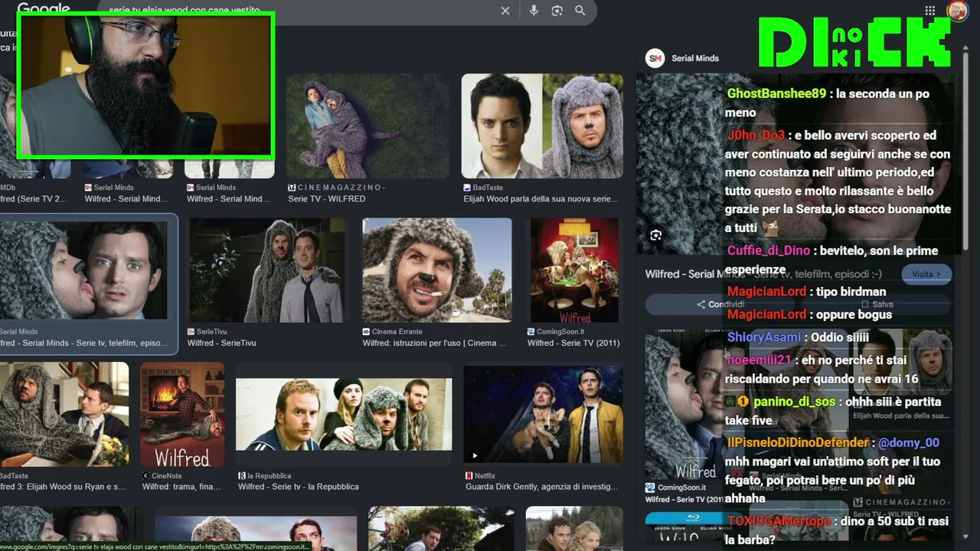Open 'Wilfred - Serie TV (2011)' result link
The width and height of the screenshot is (980, 551).
[x=573, y=343]
